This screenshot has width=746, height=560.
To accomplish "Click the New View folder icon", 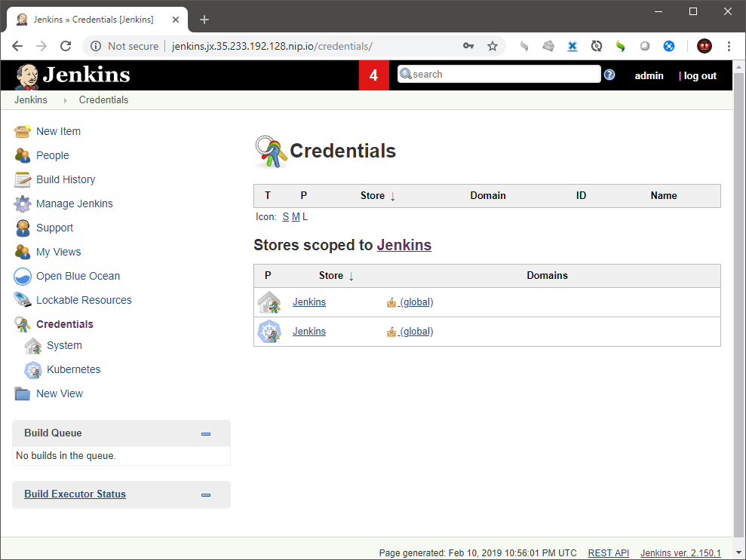I will (x=23, y=393).
